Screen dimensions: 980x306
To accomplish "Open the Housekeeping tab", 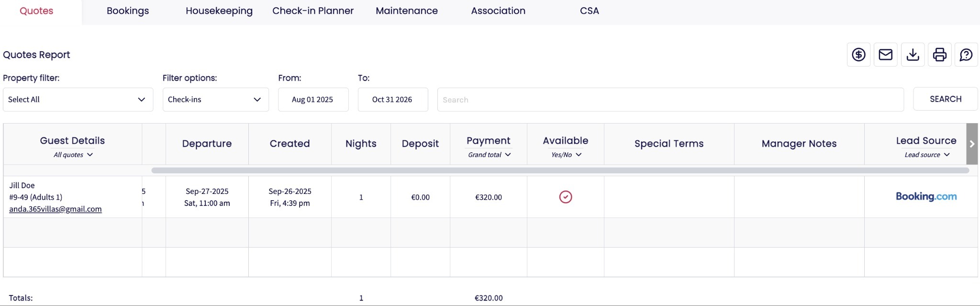I will click(219, 11).
